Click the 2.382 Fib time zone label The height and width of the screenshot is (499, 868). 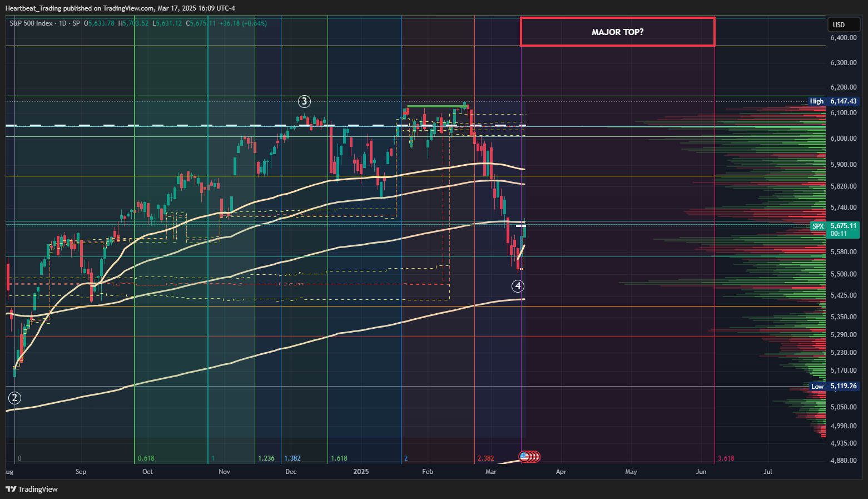pos(485,458)
